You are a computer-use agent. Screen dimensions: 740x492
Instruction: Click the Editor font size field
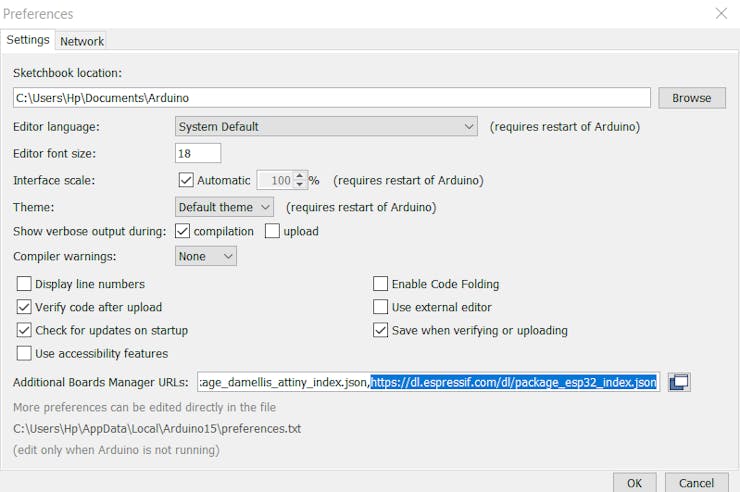(198, 153)
